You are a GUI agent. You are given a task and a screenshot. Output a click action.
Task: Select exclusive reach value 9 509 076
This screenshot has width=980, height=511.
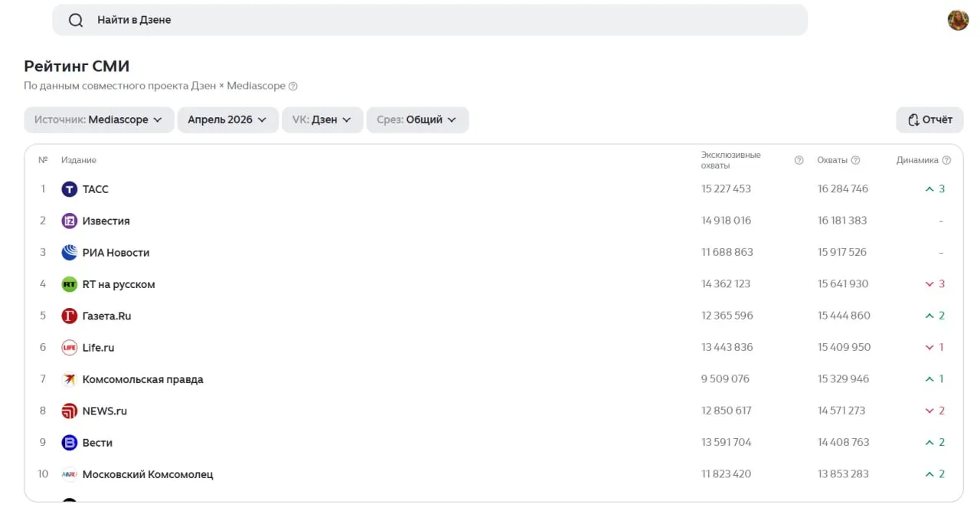coord(726,378)
